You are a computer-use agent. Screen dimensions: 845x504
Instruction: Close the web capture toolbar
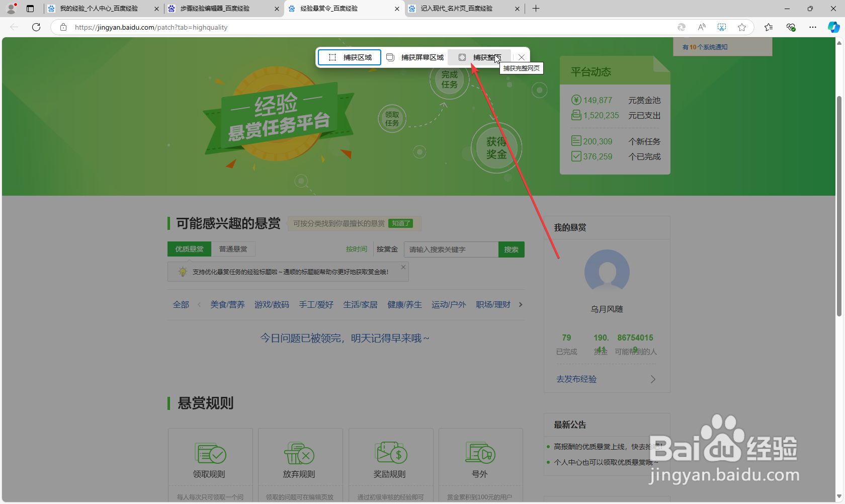click(522, 57)
